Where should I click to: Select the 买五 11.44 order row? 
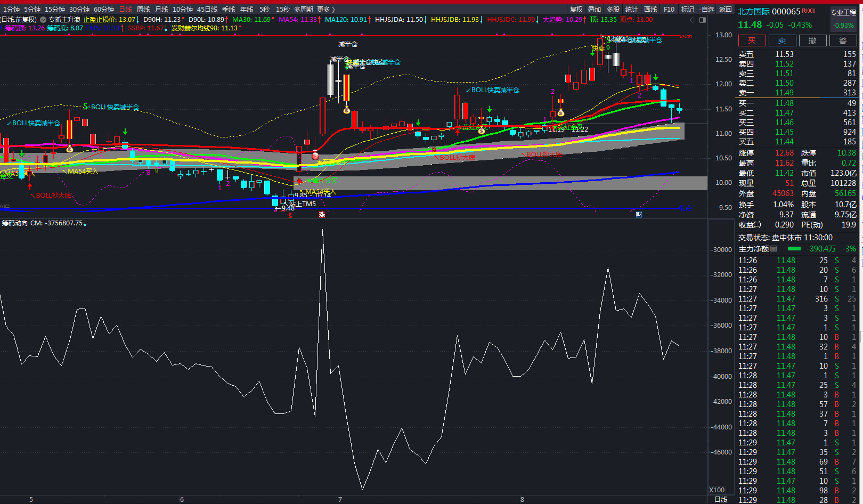[x=797, y=142]
